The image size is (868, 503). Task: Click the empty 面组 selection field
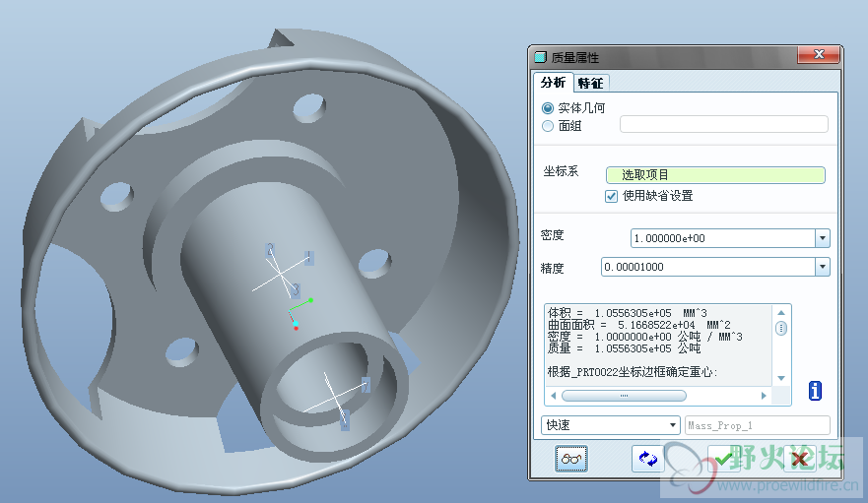[x=723, y=124]
